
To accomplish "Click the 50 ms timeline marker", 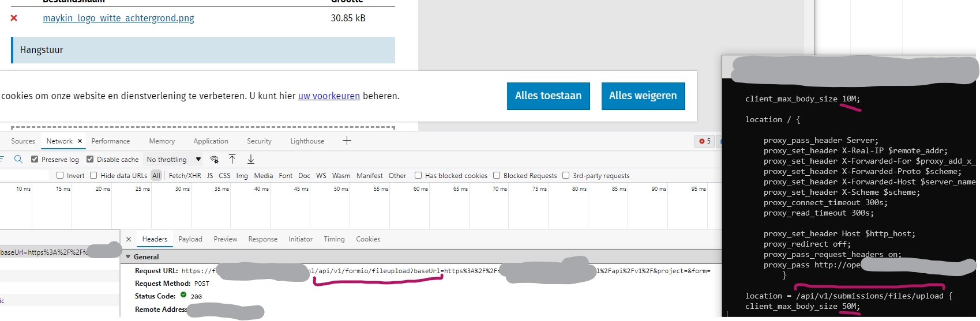I will tap(341, 188).
